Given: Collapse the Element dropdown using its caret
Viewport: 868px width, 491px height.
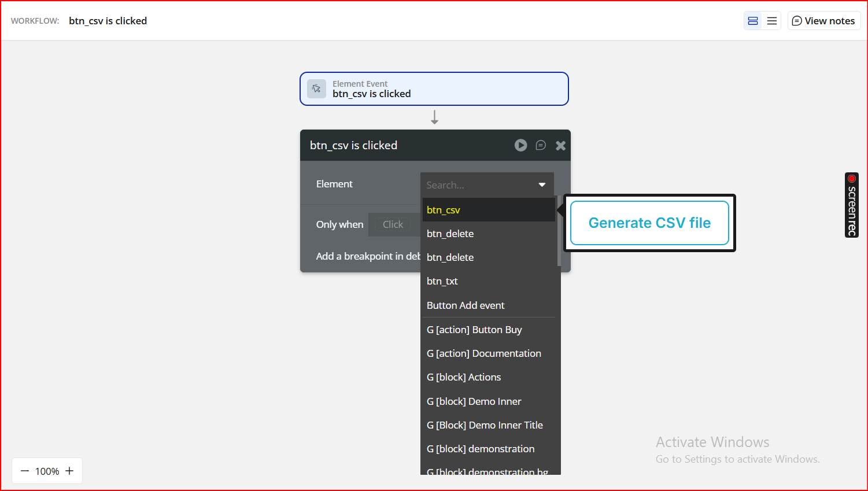Looking at the screenshot, I should [542, 185].
